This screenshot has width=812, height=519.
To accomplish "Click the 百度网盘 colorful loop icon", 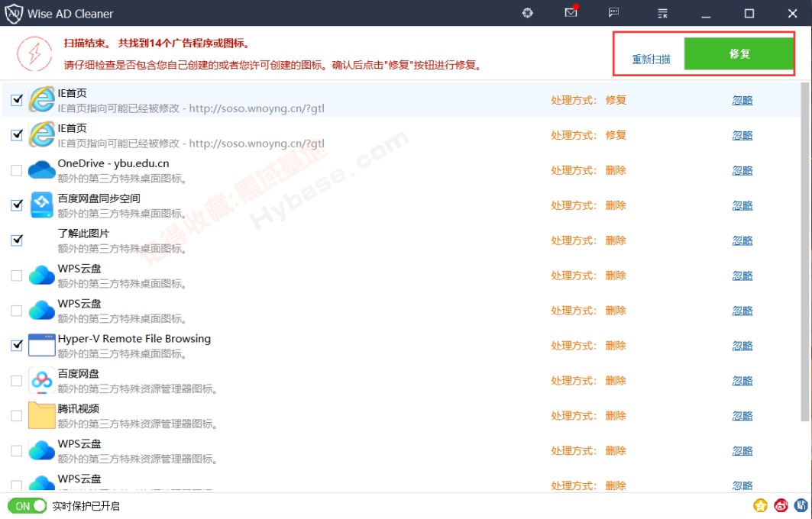I will click(x=41, y=380).
